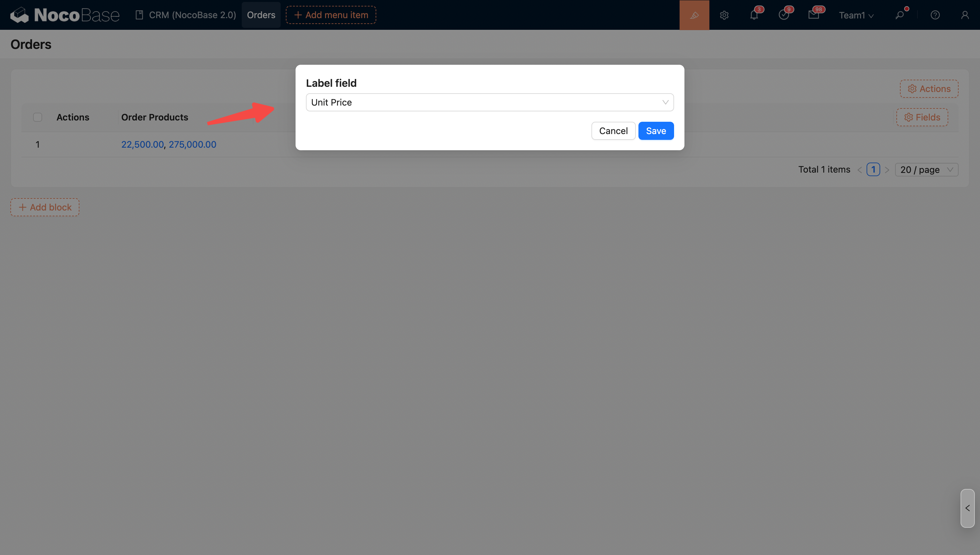Open the 275,000.00 order product link
980x555 pixels.
192,144
